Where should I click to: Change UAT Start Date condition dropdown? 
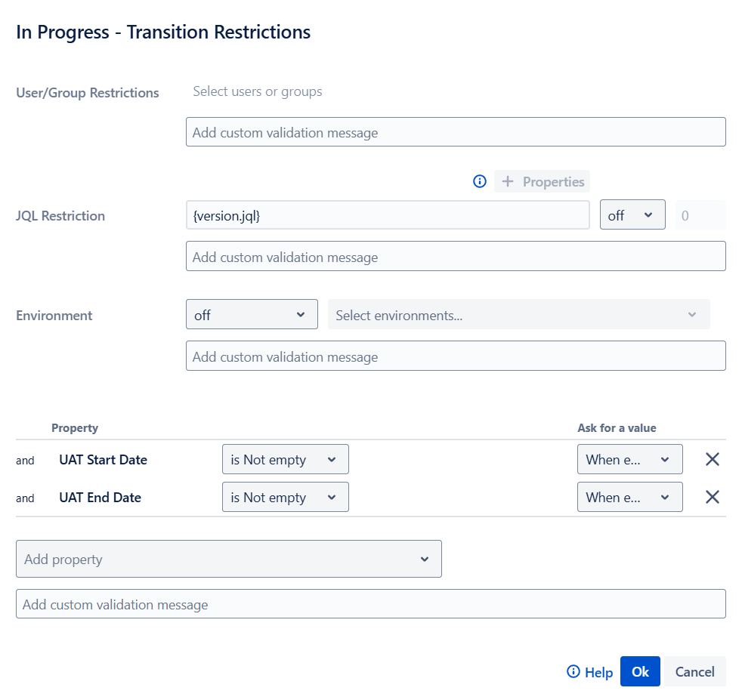pos(285,459)
